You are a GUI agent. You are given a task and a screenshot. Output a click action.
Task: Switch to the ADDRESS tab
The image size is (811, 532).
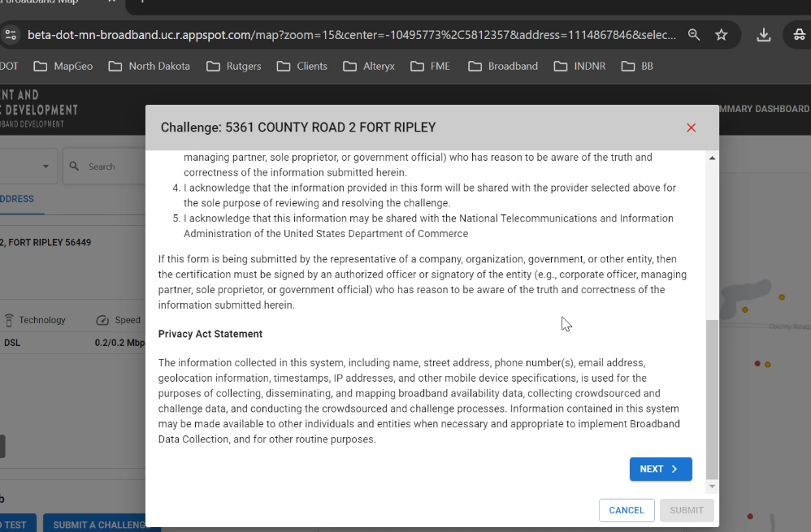pyautogui.click(x=16, y=199)
